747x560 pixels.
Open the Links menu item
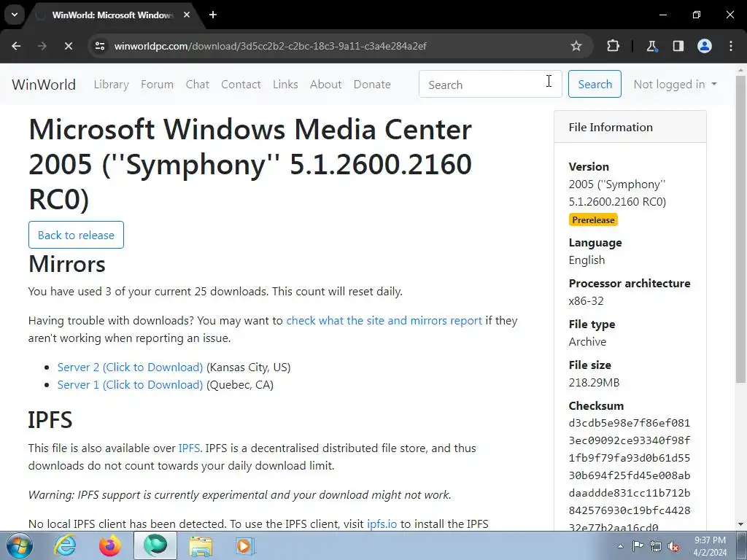pyautogui.click(x=285, y=85)
